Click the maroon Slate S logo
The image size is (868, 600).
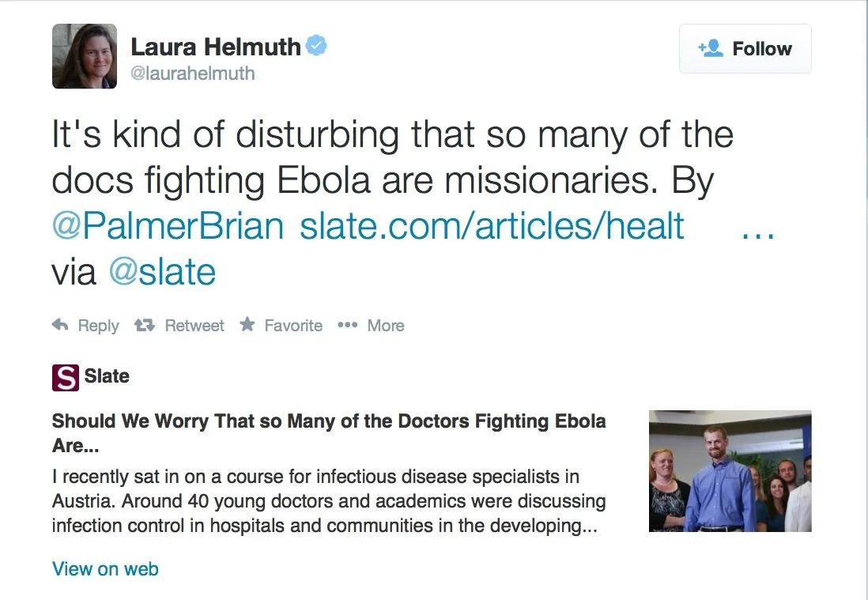pos(66,377)
